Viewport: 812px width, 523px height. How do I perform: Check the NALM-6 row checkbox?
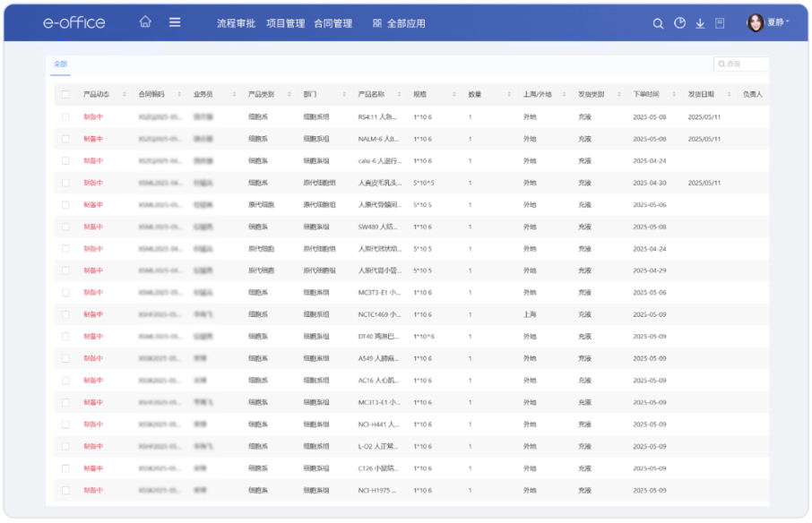tap(65, 139)
